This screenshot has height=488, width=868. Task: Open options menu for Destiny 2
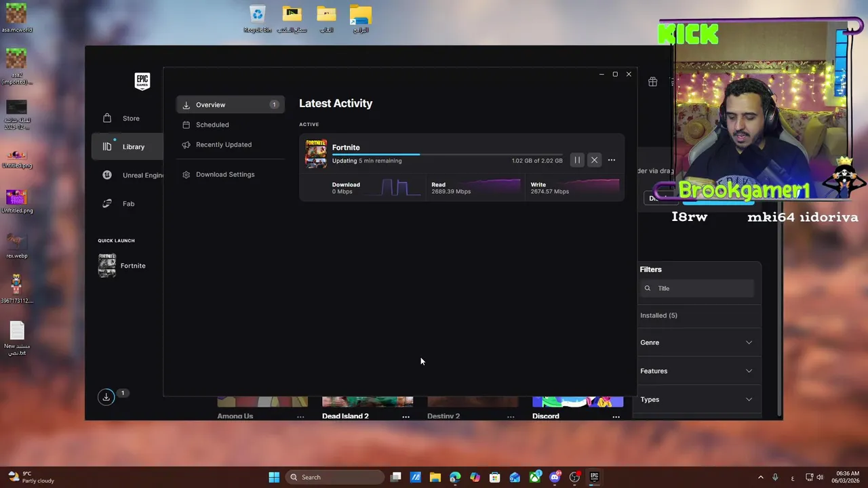(x=511, y=417)
